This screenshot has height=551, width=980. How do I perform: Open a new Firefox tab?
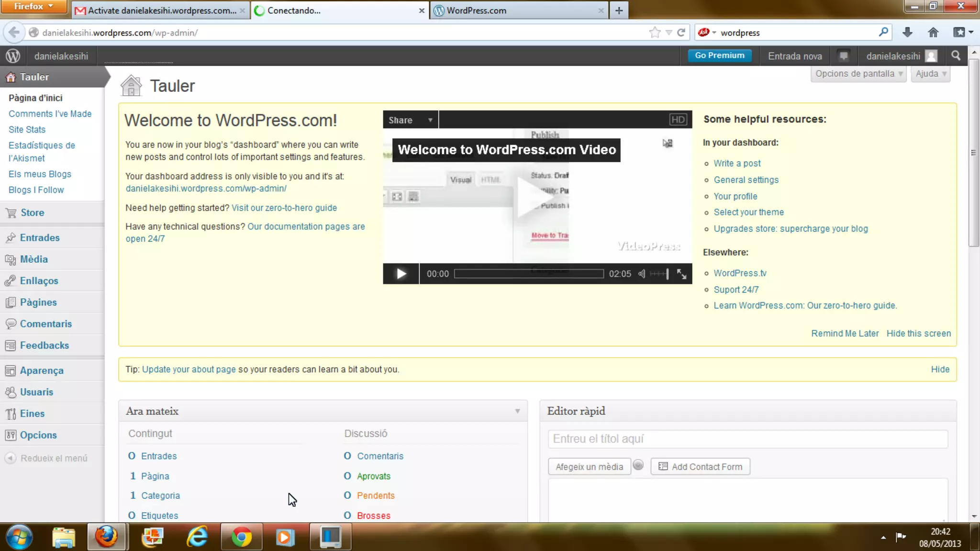[619, 10]
